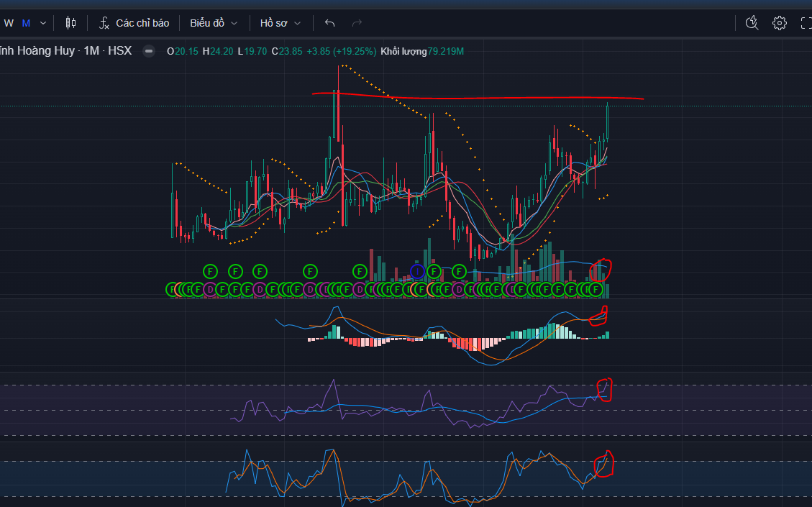Expand the Biểu đồ dropdown
812x507 pixels.
(214, 23)
